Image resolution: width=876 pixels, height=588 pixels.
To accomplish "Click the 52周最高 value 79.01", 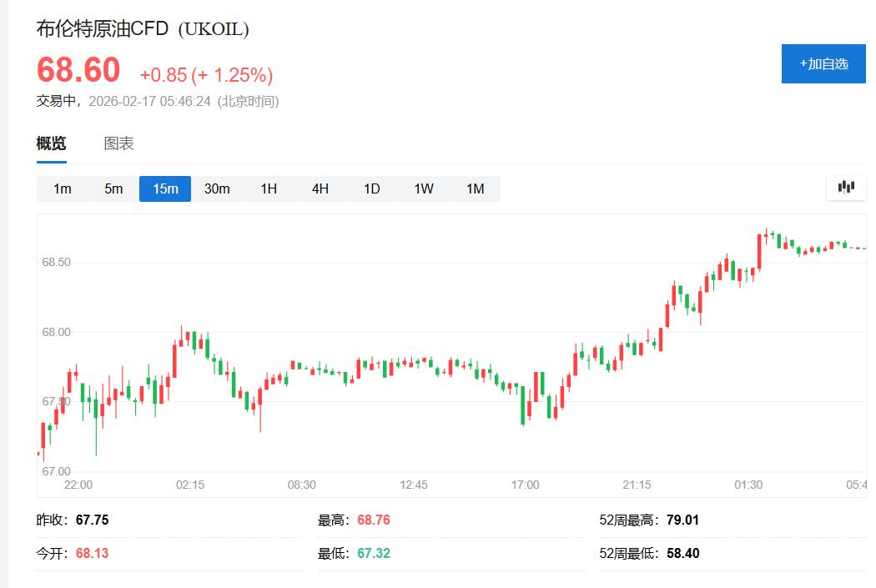I will [x=682, y=519].
